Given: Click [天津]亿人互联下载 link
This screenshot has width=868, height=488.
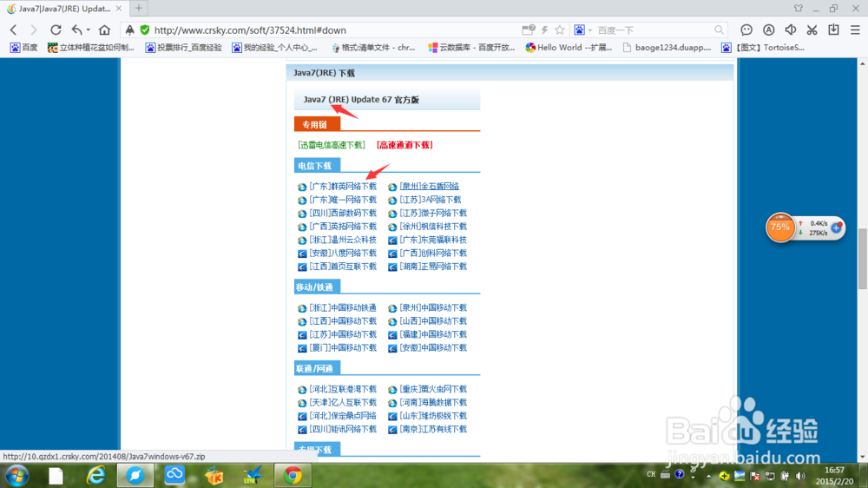Looking at the screenshot, I should 343,403.
